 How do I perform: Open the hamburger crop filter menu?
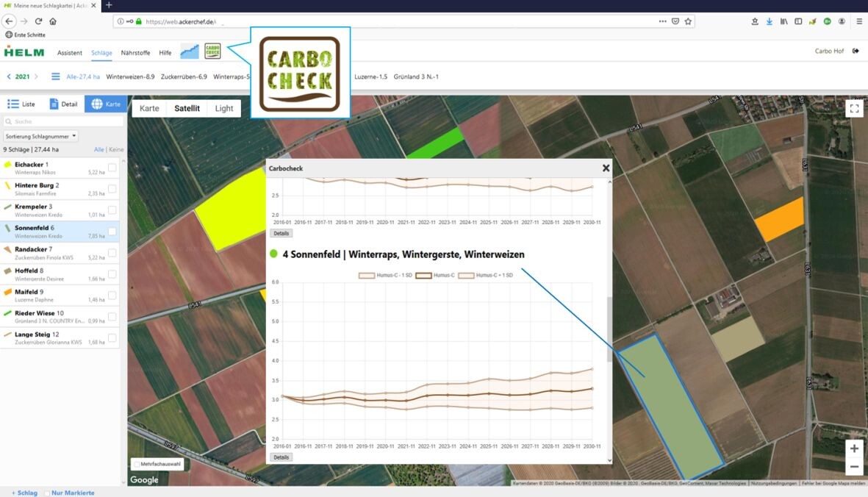click(55, 76)
